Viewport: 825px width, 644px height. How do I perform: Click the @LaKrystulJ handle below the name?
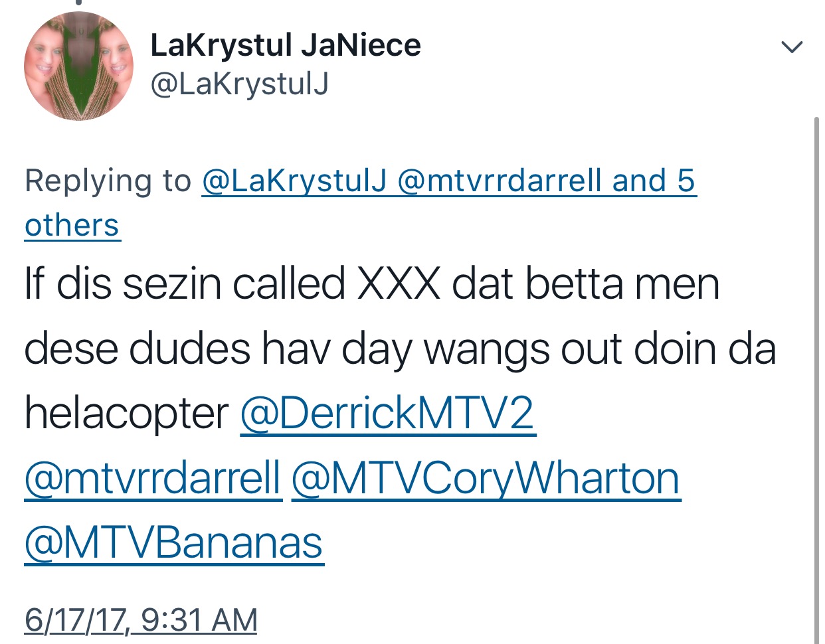point(240,84)
